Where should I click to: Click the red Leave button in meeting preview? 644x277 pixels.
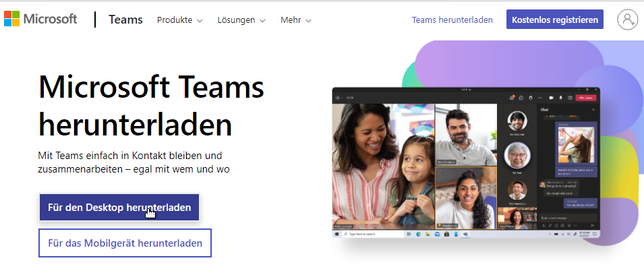pos(586,98)
